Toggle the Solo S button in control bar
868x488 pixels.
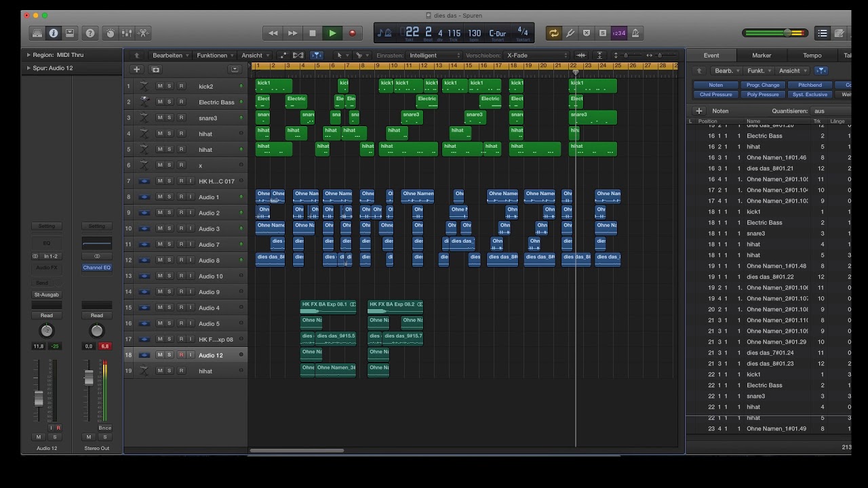point(602,33)
